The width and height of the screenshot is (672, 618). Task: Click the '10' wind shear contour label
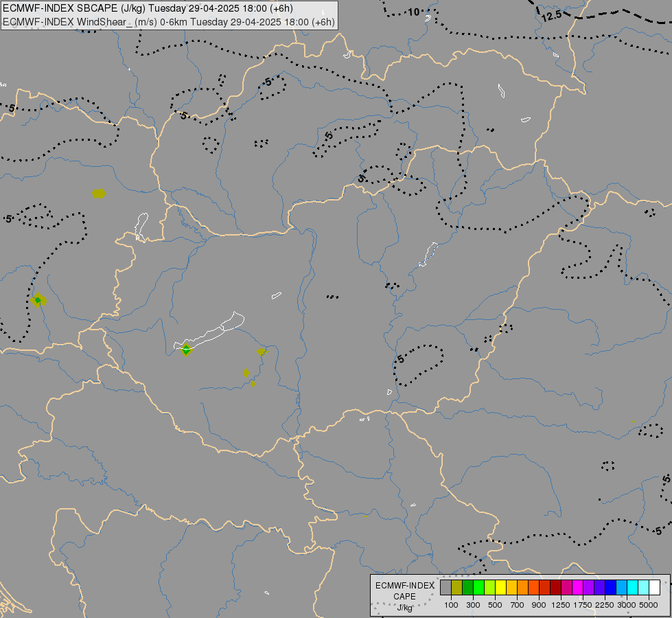[414, 12]
